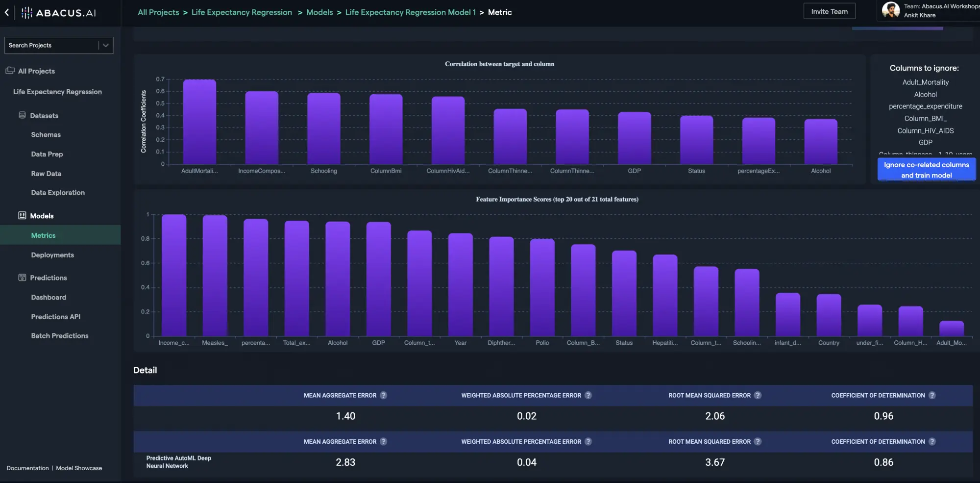Image resolution: width=980 pixels, height=483 pixels.
Task: Navigate to Models breadcrumb link
Action: (319, 12)
